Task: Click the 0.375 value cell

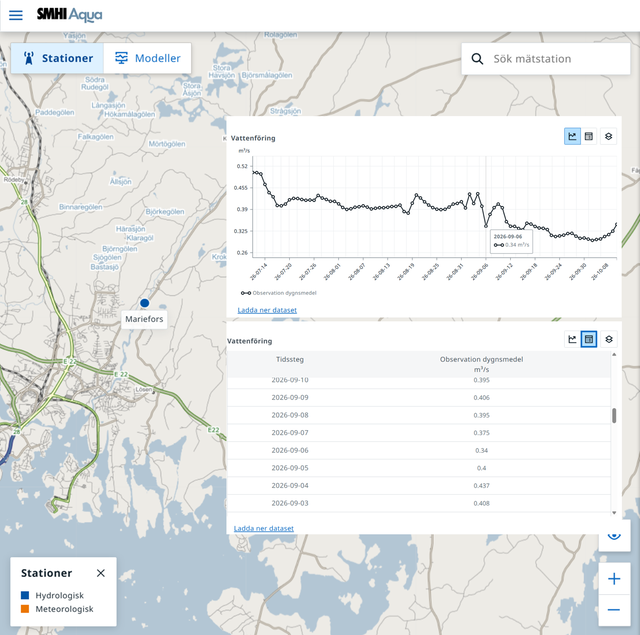Action: 482,433
